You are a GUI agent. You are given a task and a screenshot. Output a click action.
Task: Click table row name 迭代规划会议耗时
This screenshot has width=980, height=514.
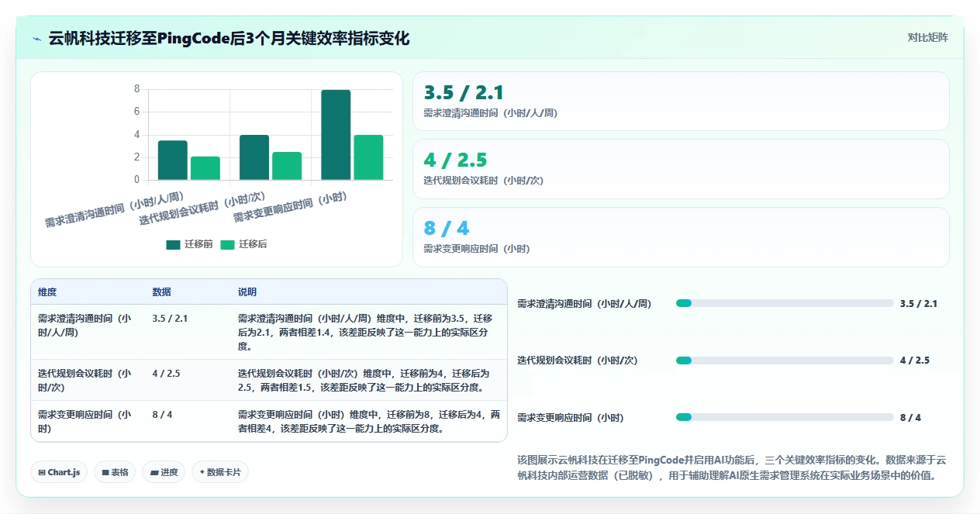[x=85, y=380]
